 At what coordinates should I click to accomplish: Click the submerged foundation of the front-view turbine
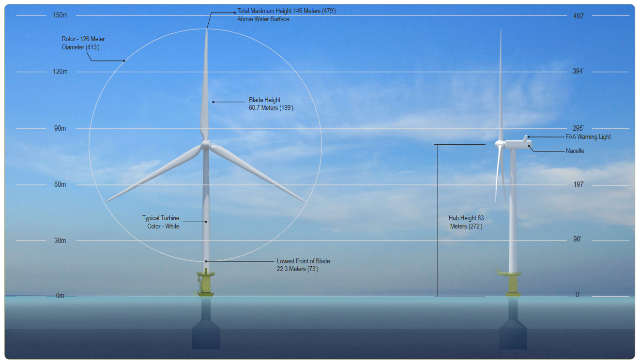[x=206, y=332]
